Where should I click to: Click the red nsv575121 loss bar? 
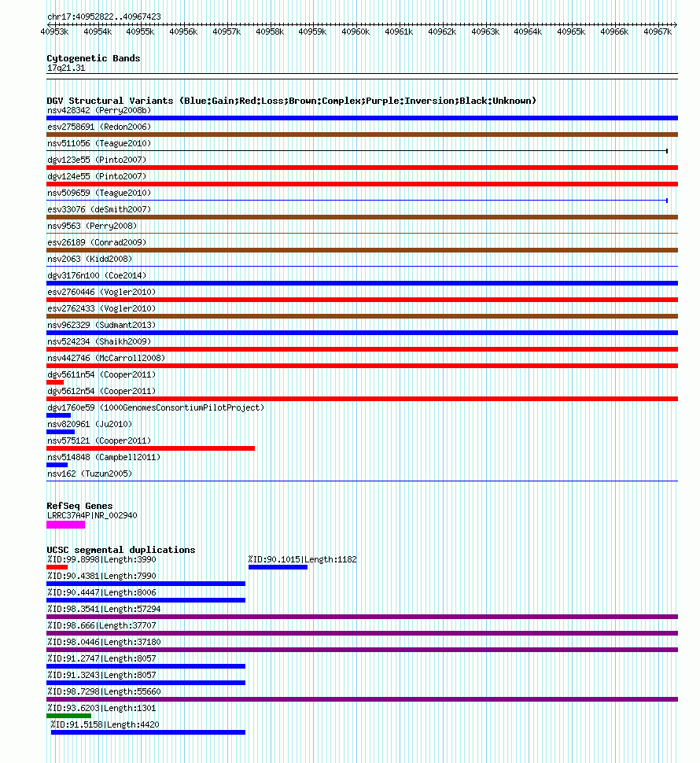pos(151,448)
